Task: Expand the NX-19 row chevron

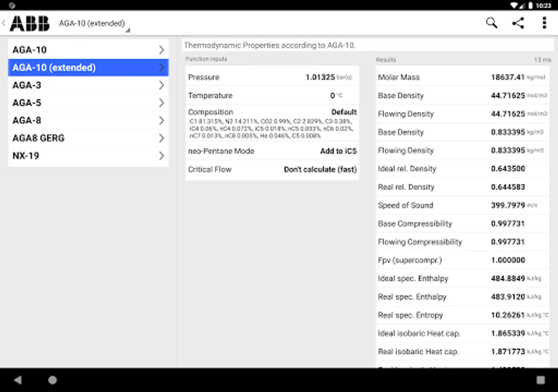Action: point(161,155)
